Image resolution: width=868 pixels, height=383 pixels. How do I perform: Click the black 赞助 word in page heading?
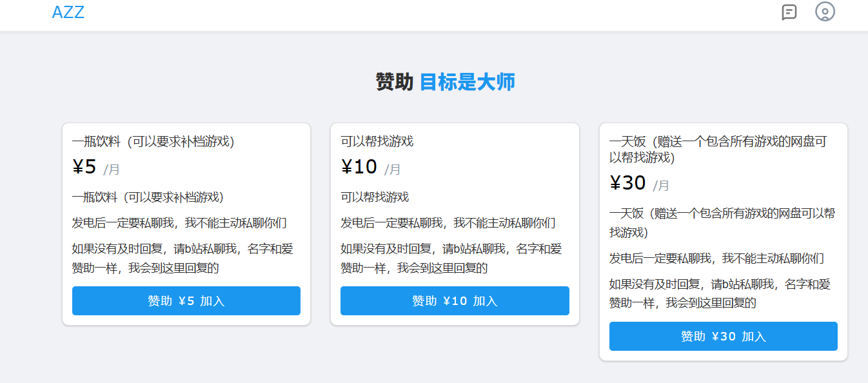[394, 83]
